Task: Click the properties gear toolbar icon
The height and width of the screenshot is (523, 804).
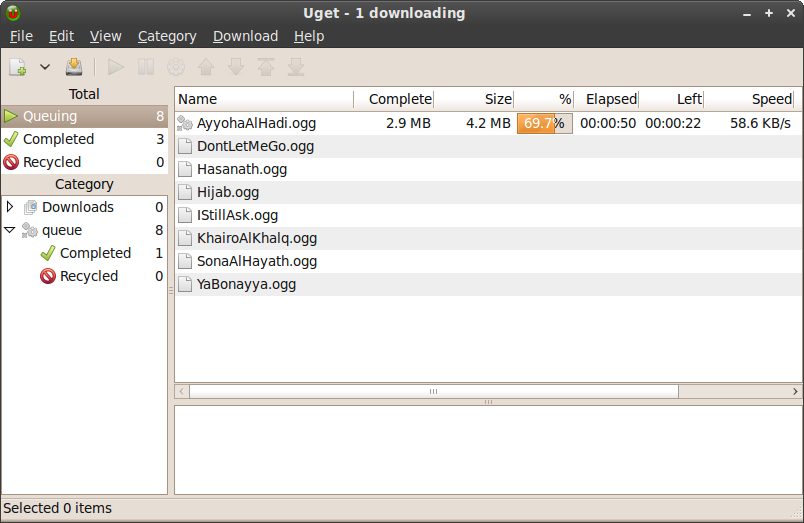Action: (x=176, y=67)
